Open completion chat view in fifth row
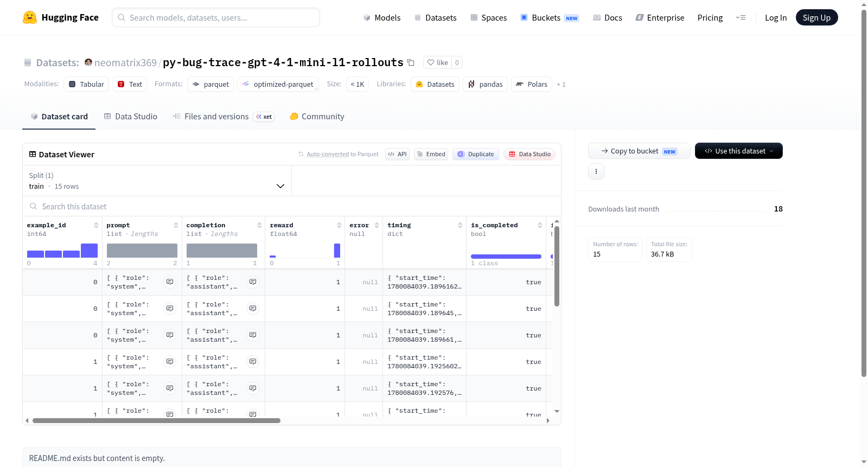The image size is (868, 467). pos(253,388)
